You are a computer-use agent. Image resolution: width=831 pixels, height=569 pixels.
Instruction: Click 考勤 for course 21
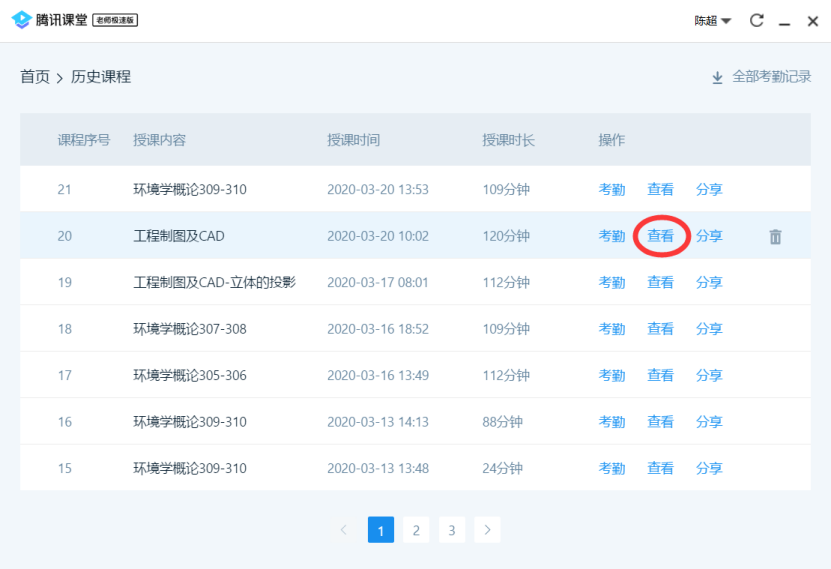[611, 189]
